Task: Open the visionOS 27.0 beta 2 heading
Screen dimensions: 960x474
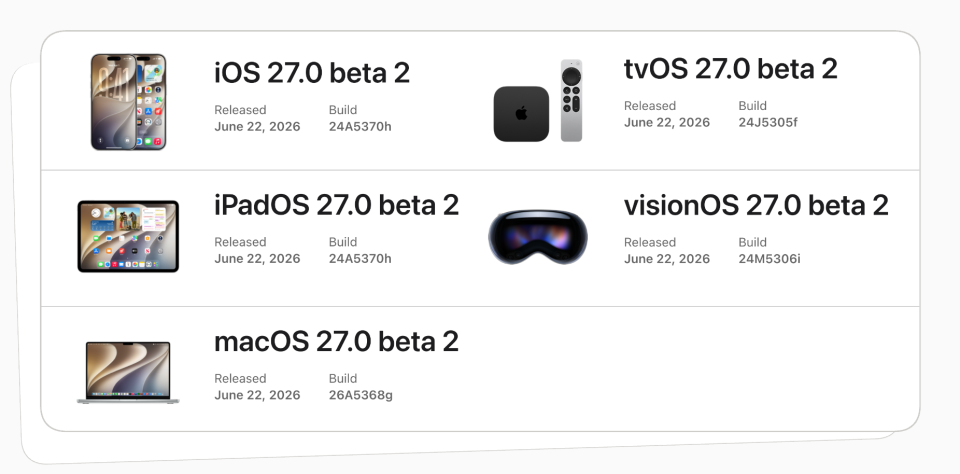Action: (x=756, y=205)
